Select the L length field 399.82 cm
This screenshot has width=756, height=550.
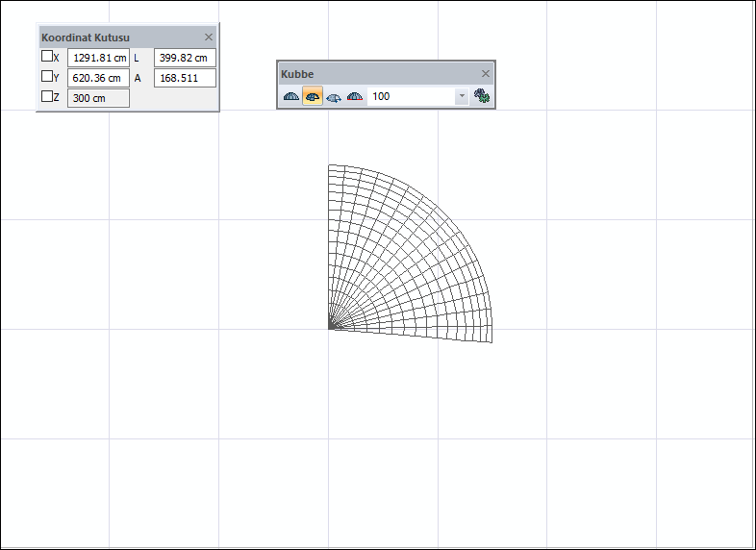185,58
